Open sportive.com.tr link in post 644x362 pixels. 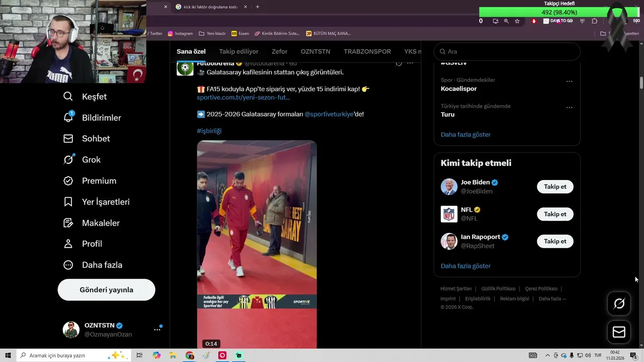click(x=244, y=98)
